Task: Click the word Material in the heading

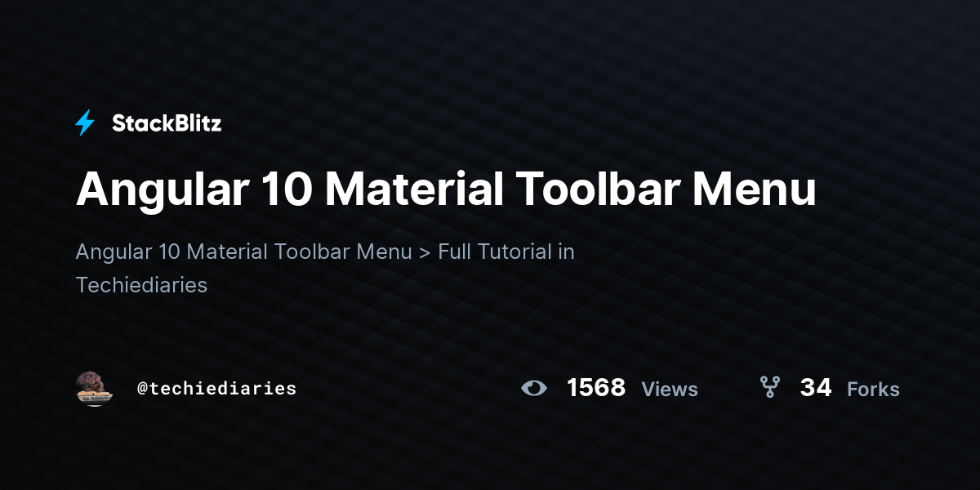Action: [413, 189]
